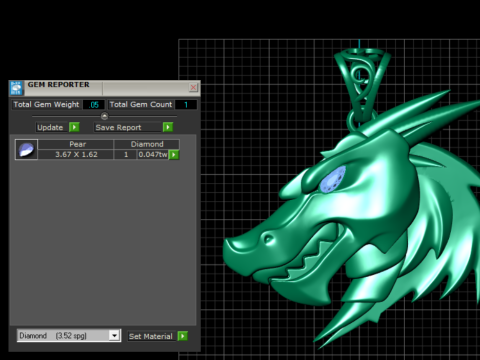Click the Set Material label
Viewport: 480px width, 360px height.
coord(151,336)
